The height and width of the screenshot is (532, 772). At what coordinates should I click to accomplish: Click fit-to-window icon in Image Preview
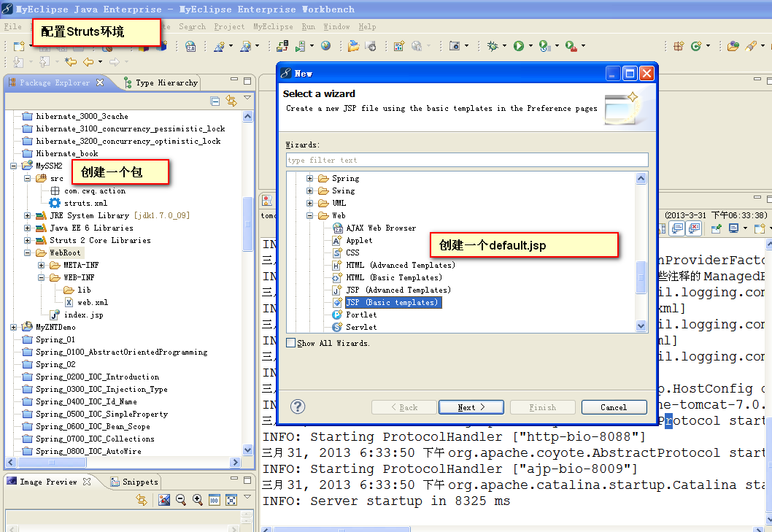pos(231,500)
